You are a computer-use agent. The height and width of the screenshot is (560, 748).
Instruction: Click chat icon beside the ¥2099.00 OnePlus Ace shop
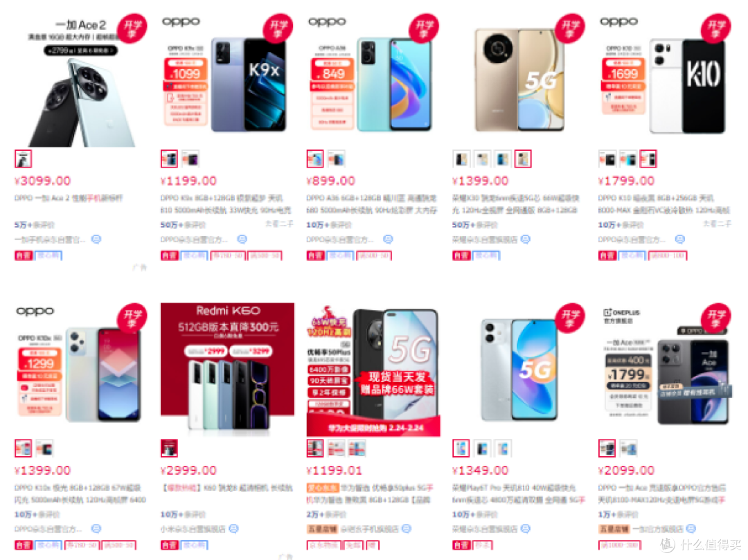691,529
